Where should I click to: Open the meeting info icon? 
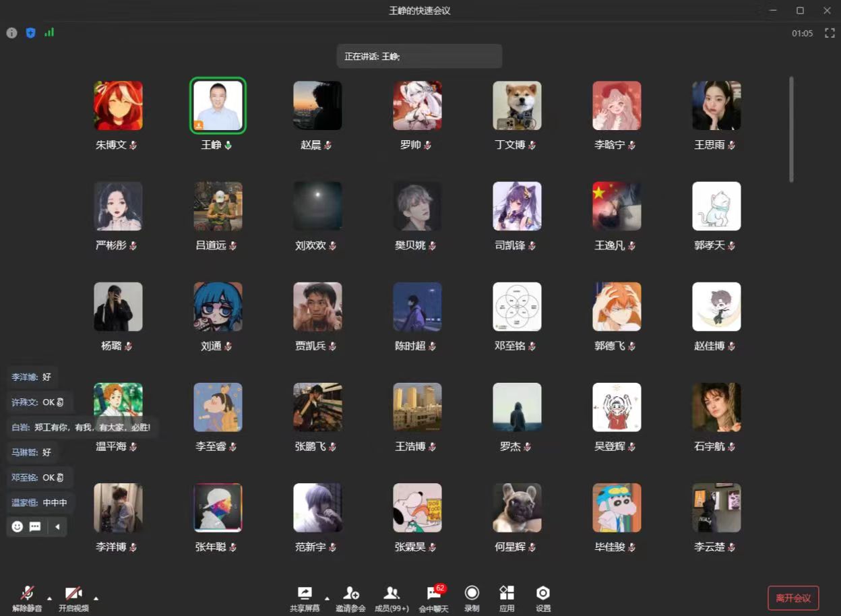[x=11, y=33]
